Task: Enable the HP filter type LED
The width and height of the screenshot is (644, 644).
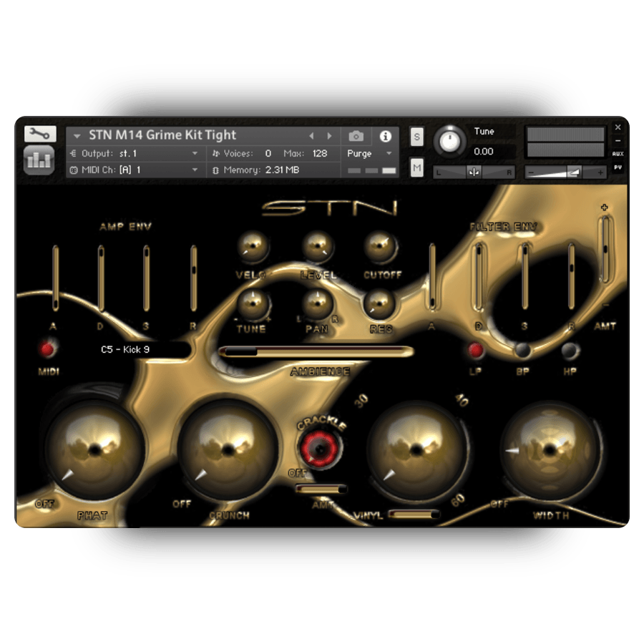Action: 570,350
